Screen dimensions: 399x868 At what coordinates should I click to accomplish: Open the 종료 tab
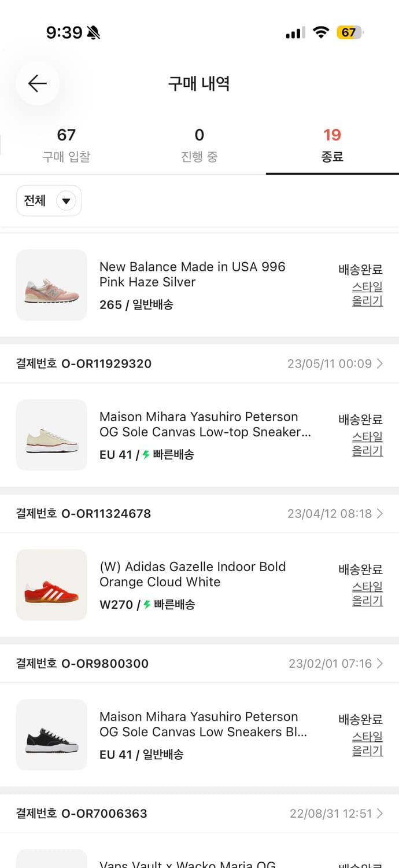point(332,141)
